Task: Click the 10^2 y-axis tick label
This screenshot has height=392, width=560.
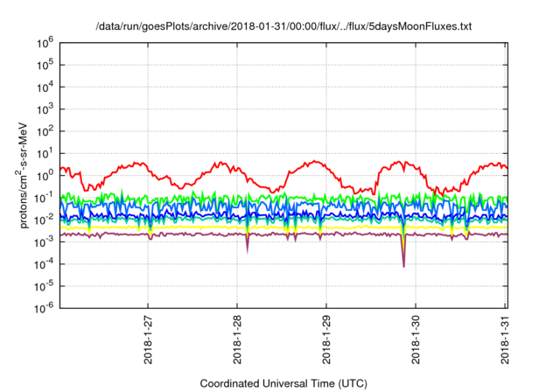Action: click(45, 131)
